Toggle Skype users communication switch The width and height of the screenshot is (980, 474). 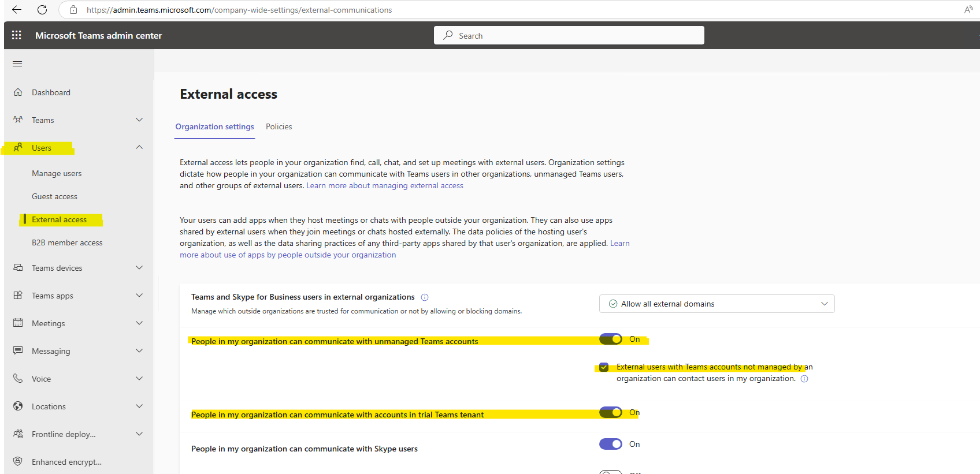tap(611, 444)
